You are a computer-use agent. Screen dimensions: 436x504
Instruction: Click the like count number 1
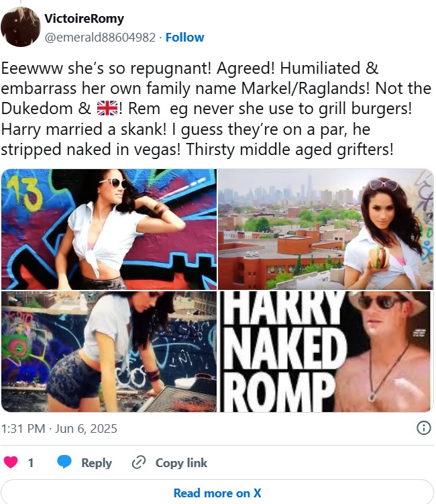pos(31,463)
